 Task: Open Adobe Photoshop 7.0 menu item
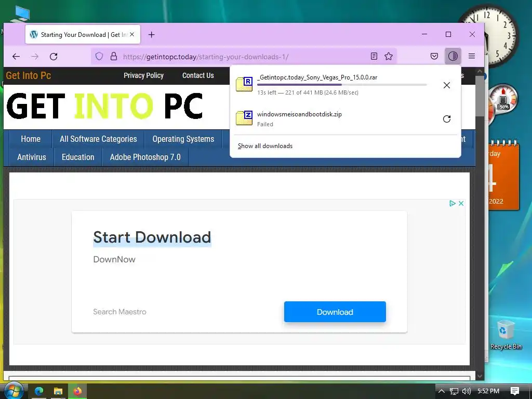tap(145, 157)
